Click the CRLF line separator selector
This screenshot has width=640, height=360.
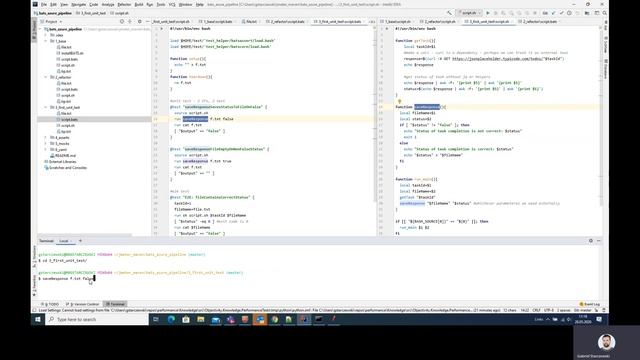click(536, 310)
